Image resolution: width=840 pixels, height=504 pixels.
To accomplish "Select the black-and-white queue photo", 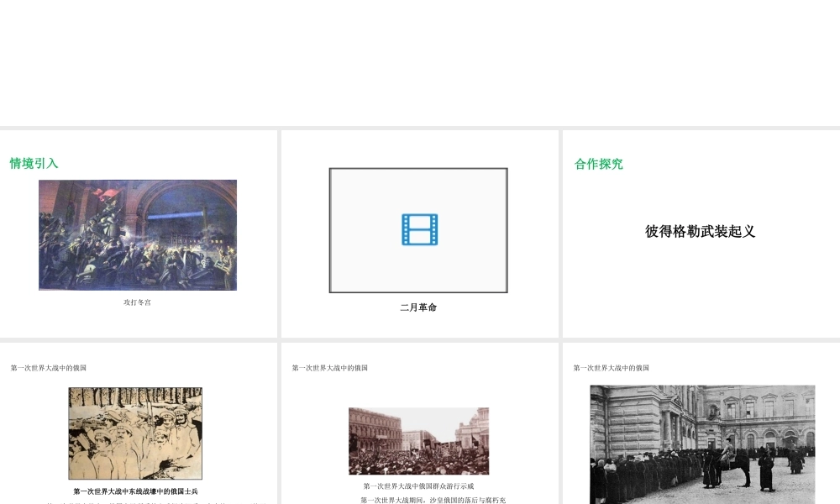I will point(702,444).
